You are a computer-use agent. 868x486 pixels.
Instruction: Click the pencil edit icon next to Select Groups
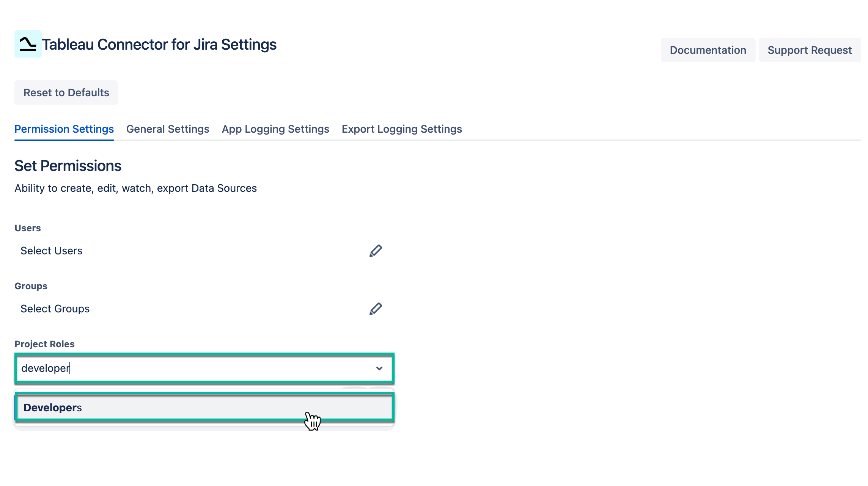click(x=376, y=308)
